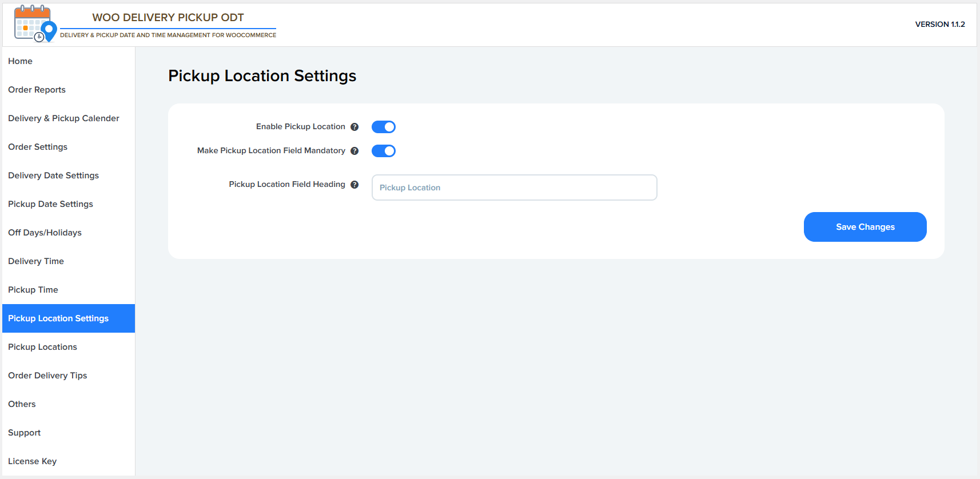
Task: Toggle Make Pickup Location Field Mandatory switch
Action: click(x=384, y=151)
